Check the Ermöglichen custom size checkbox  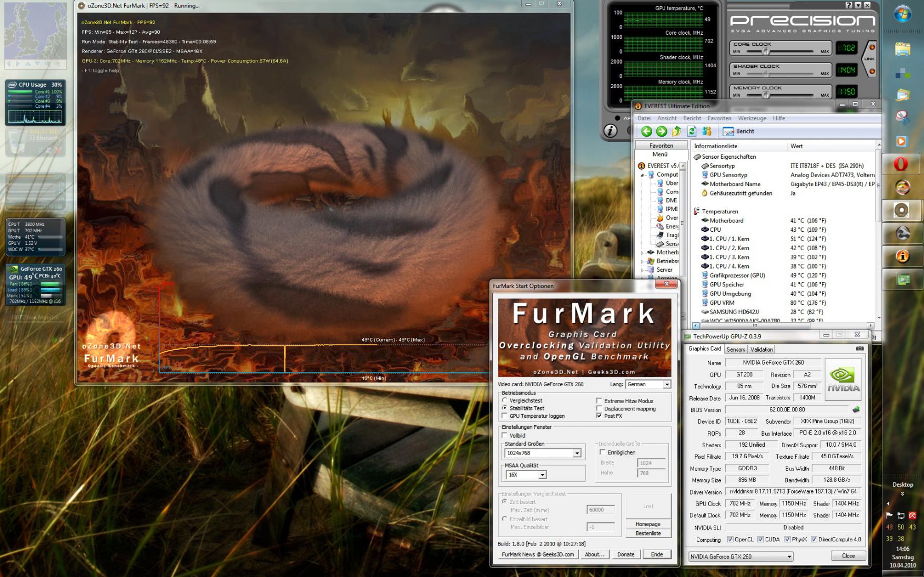click(x=603, y=452)
